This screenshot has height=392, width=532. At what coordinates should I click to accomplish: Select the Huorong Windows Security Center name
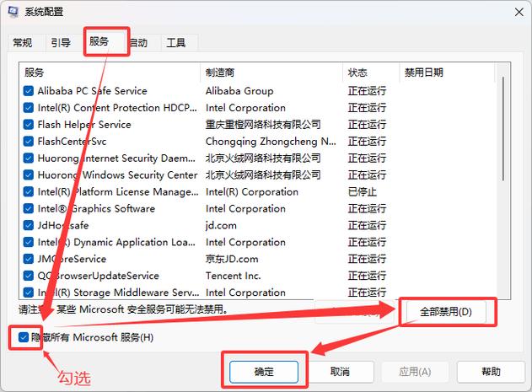117,175
